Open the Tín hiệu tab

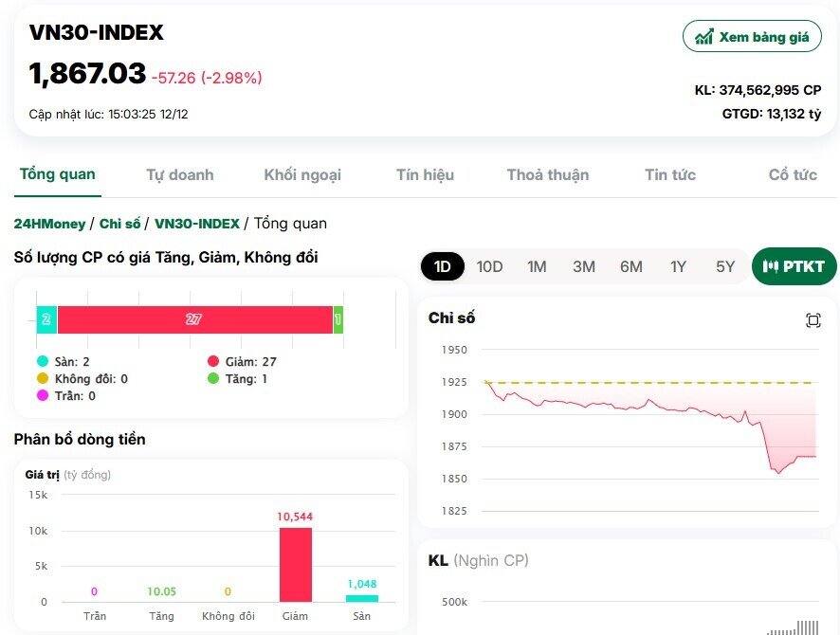click(425, 174)
